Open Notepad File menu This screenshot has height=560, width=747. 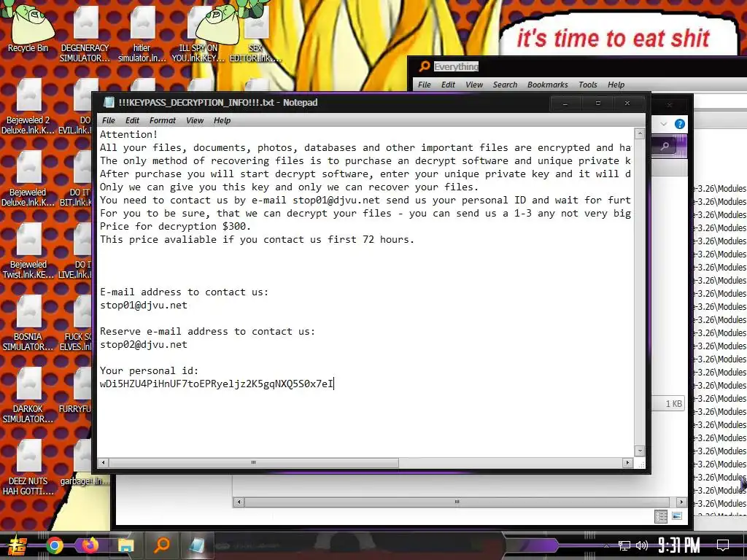click(x=109, y=120)
